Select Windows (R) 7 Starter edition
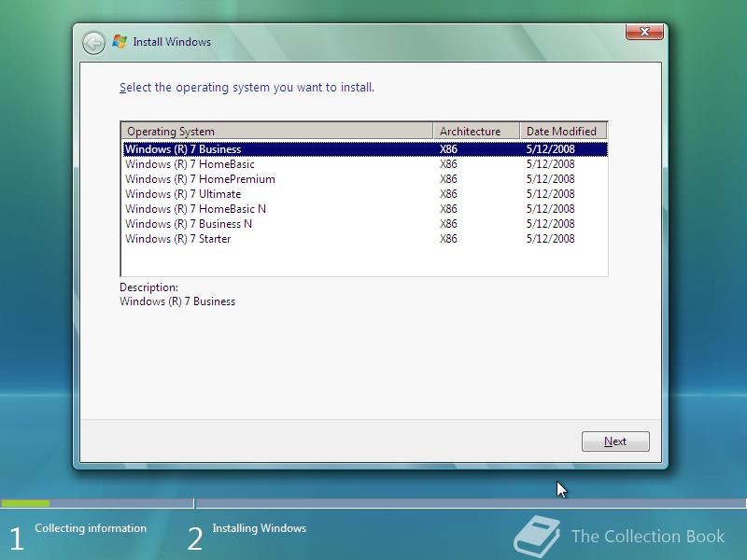This screenshot has height=560, width=747. pyautogui.click(x=365, y=239)
